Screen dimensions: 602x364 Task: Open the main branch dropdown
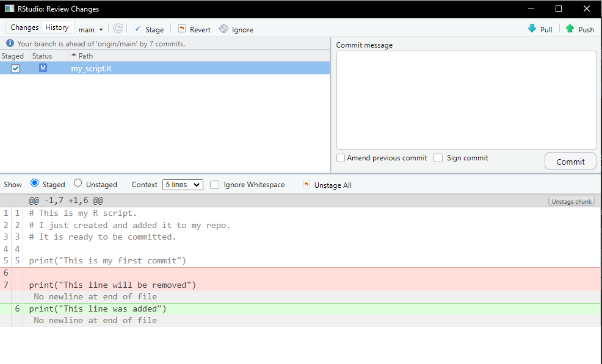(x=90, y=29)
